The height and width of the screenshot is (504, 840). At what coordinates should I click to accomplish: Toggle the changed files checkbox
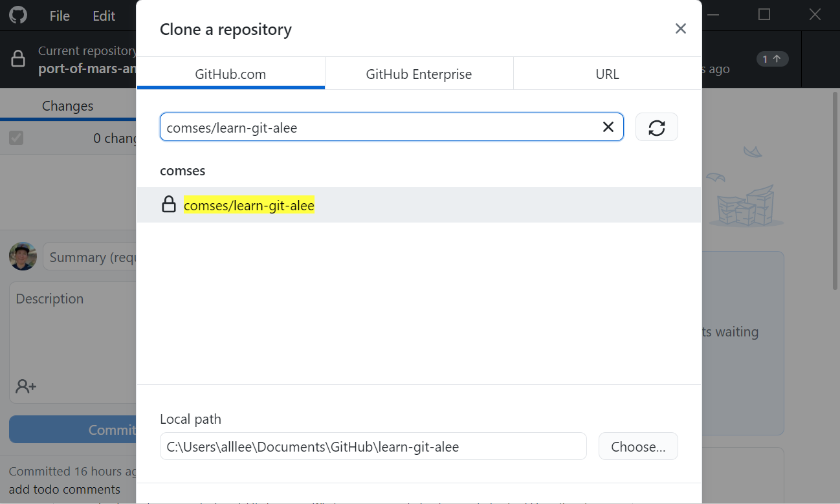16,138
